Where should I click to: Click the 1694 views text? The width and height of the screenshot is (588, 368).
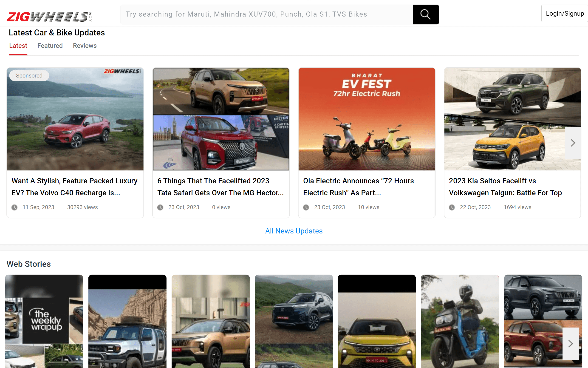point(517,207)
